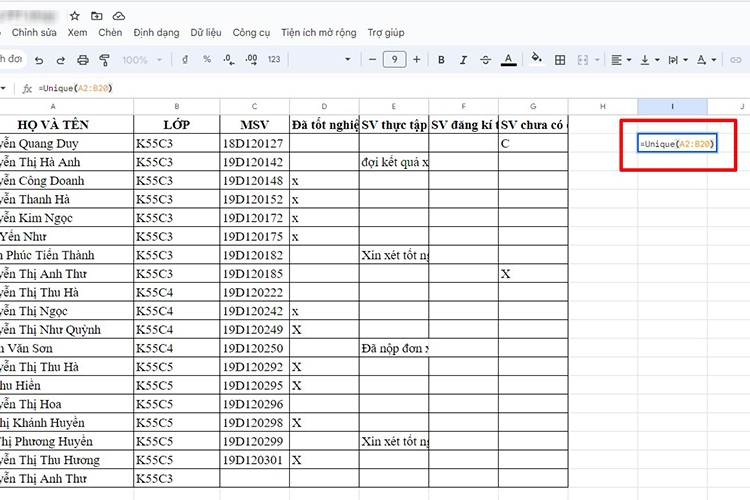Screen dimensions: 750x500
Task: Select the HỌ VÀ TÊN header cell
Action: click(x=66, y=124)
